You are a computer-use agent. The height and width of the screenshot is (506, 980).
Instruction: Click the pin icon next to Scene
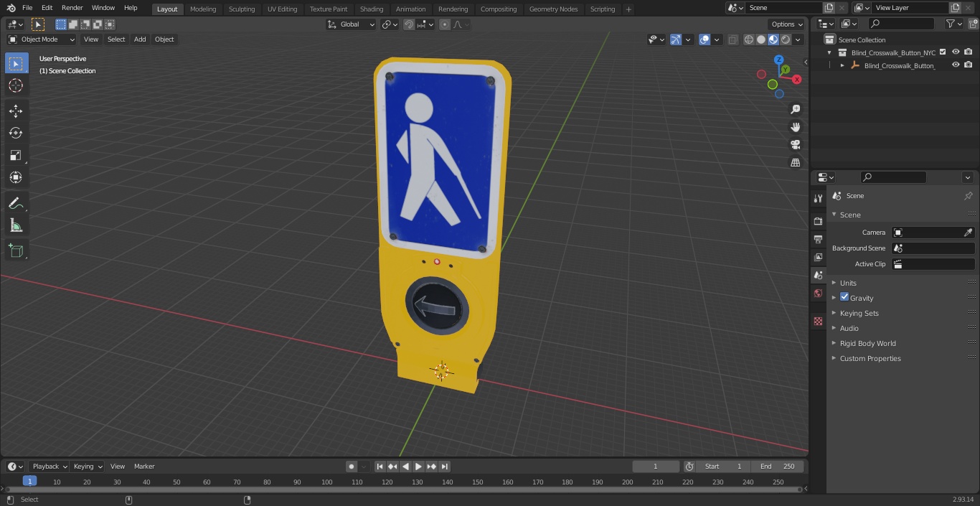(x=968, y=196)
